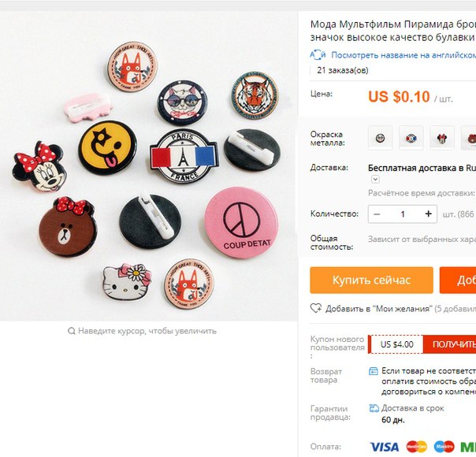Select the Paris France badge variant
The height and width of the screenshot is (457, 476).
coord(411,138)
